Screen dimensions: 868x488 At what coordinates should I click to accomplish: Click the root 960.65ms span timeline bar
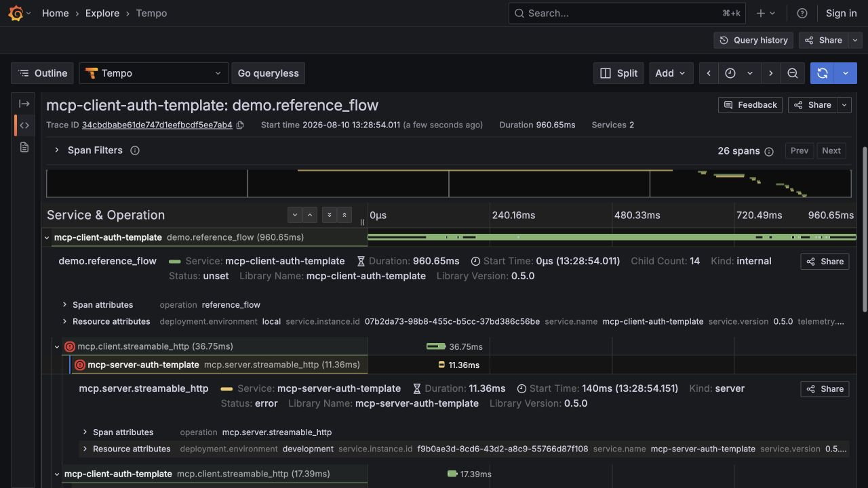[x=612, y=237]
